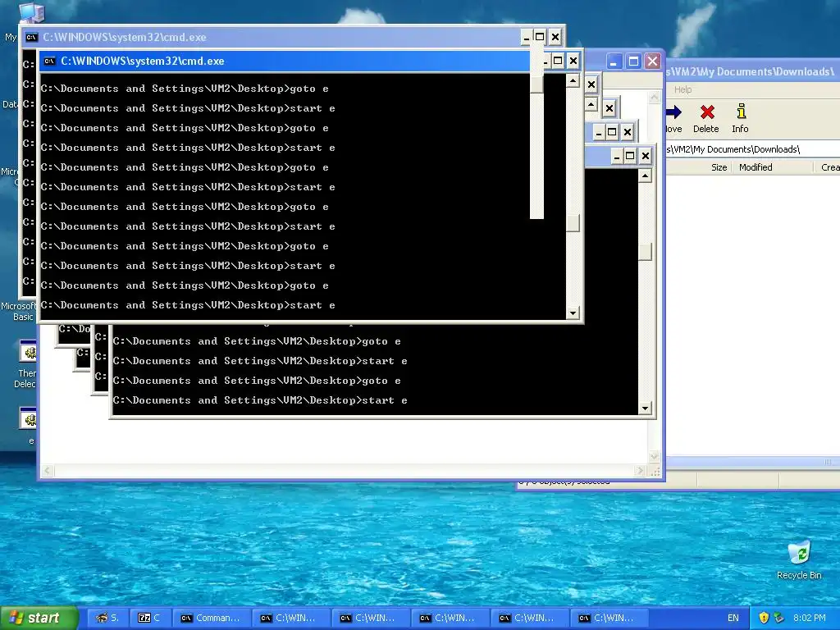Screen dimensions: 840x630
Task: Click left arrow of white window's horizontal scrollbar
Action: click(x=47, y=470)
